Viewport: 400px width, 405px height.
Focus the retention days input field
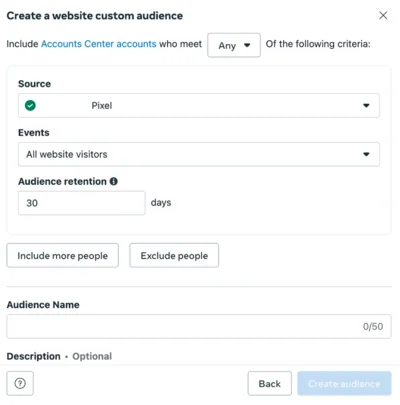82,203
